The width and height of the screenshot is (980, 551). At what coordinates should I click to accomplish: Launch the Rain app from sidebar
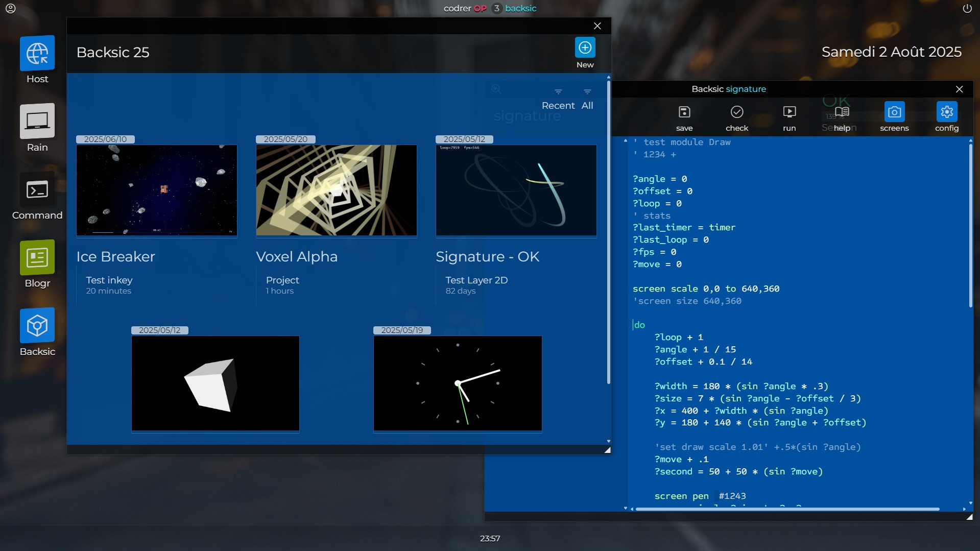point(37,122)
